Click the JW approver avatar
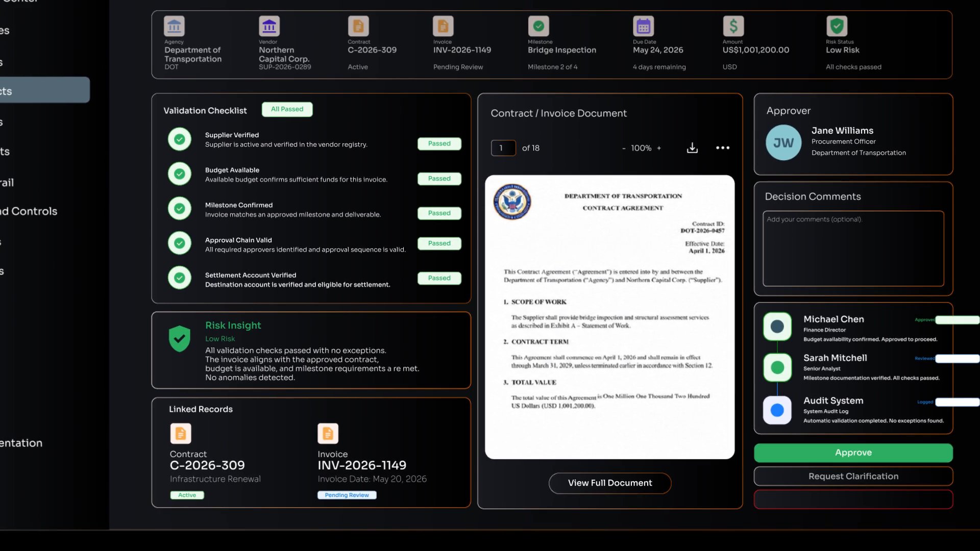The width and height of the screenshot is (980, 551). tap(783, 143)
